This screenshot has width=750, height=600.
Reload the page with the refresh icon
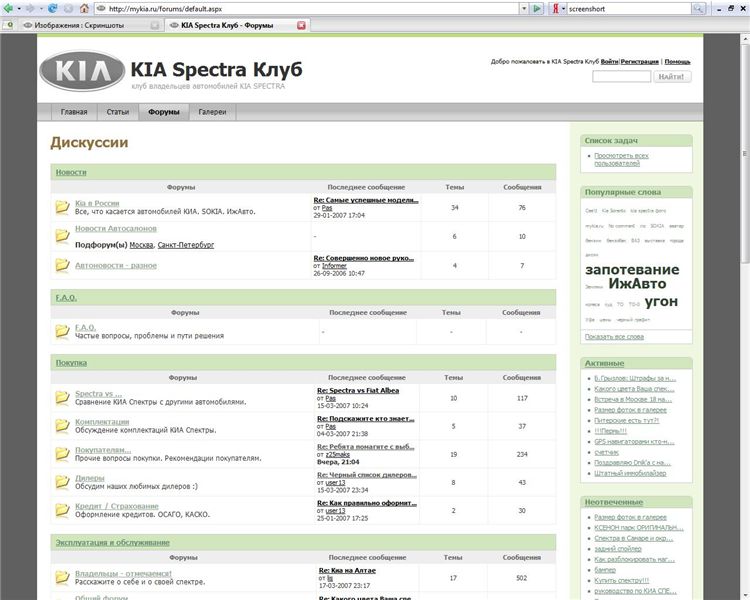(x=53, y=8)
